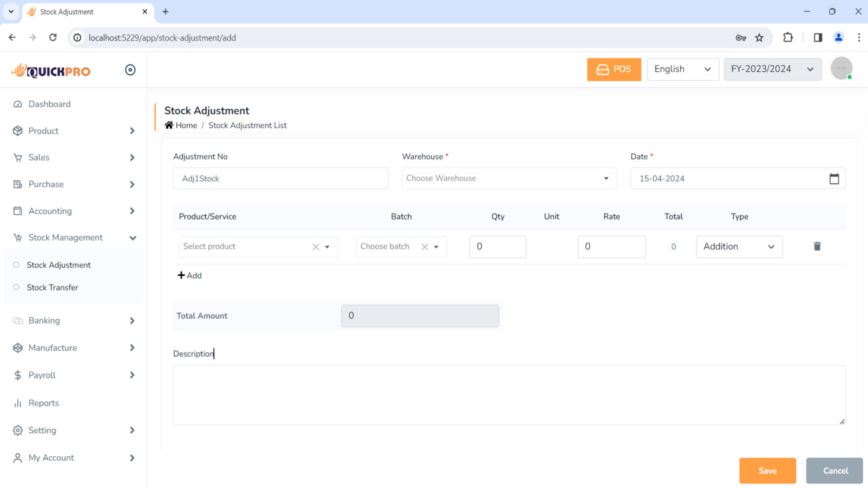868x488 pixels.
Task: Expand the FY-2023/2024 financial year dropdown
Action: coord(772,68)
